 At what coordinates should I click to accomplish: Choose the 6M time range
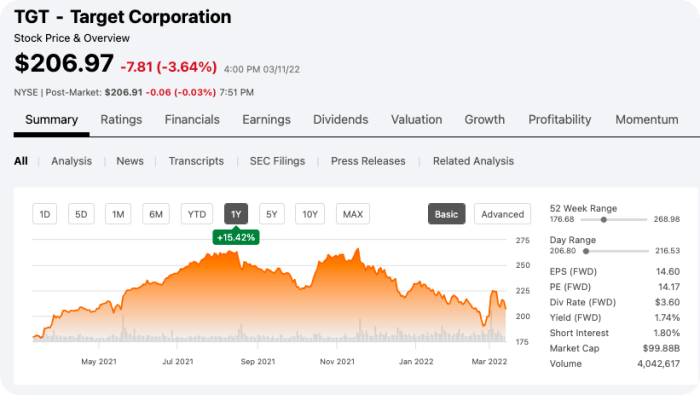[x=156, y=214]
